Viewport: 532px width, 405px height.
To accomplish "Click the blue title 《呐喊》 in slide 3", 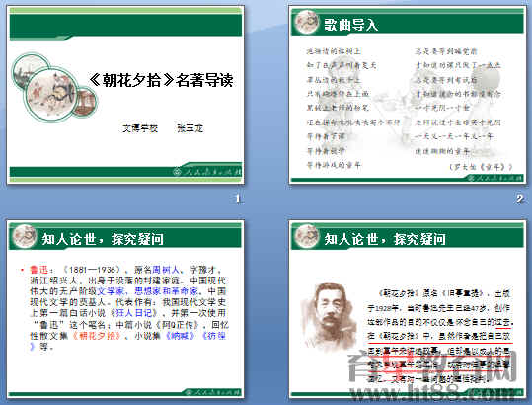I will pyautogui.click(x=180, y=336).
